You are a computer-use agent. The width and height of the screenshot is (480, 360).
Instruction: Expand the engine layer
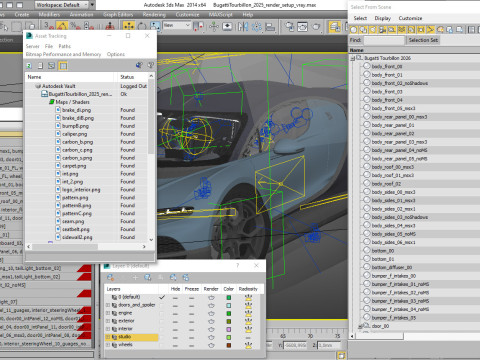108,313
